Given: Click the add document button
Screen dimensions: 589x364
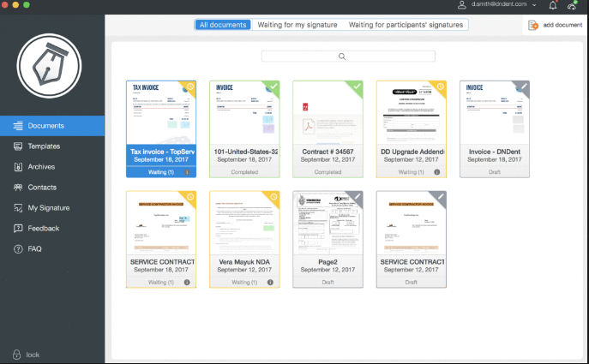Looking at the screenshot, I should coord(556,26).
